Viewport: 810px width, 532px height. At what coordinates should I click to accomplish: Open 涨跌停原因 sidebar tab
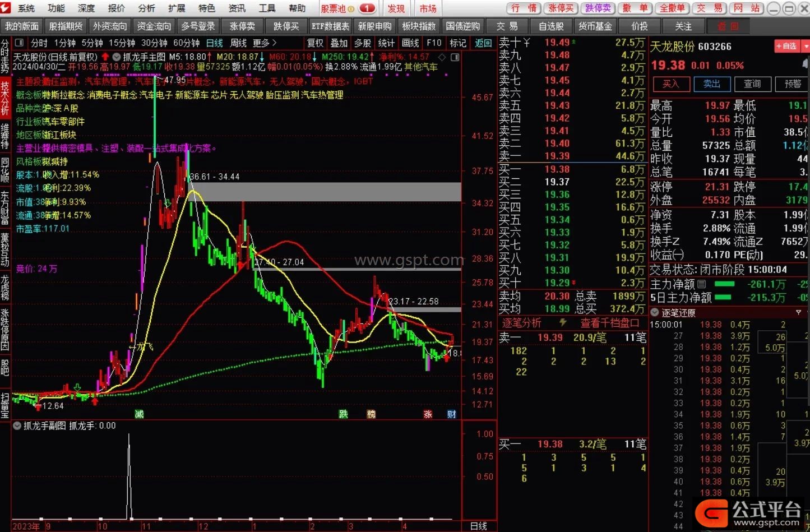(5, 329)
